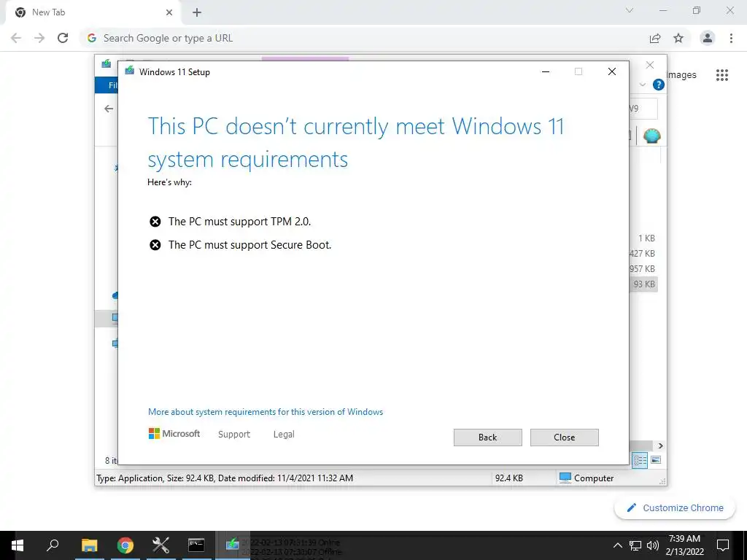The height and width of the screenshot is (560, 747).
Task: Open the Google apps grid
Action: coord(722,75)
